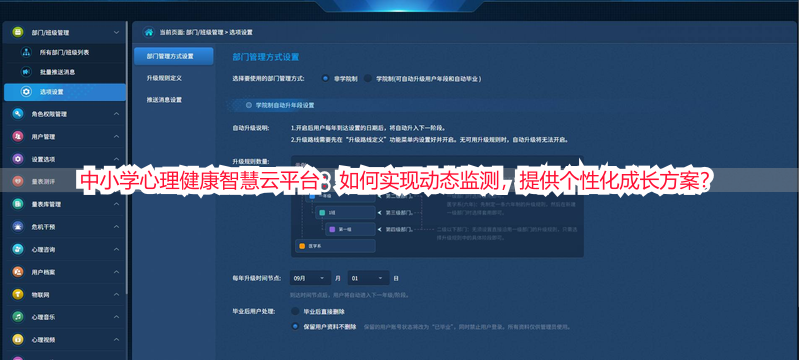Click the teal square on the 1班 node
799x360 pixels.
click(322, 212)
